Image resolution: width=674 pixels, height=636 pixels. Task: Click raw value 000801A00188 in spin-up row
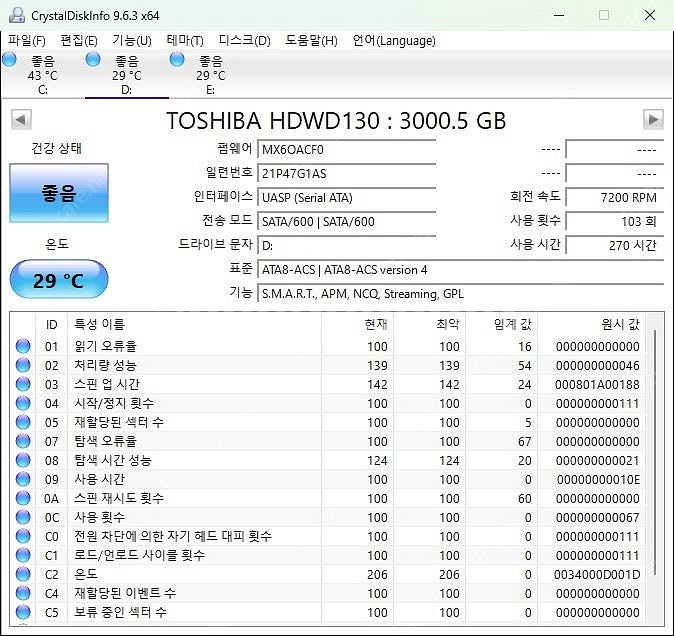[597, 384]
